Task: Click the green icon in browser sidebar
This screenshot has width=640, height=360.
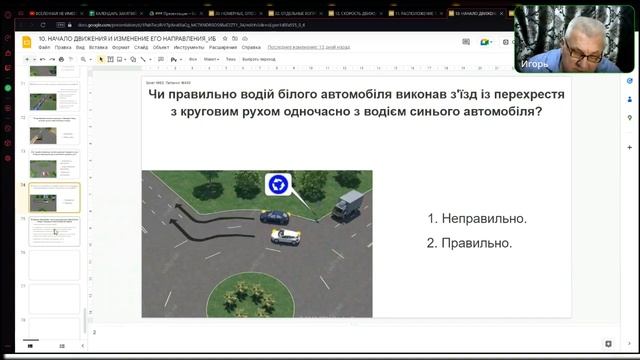Action: tap(8, 88)
